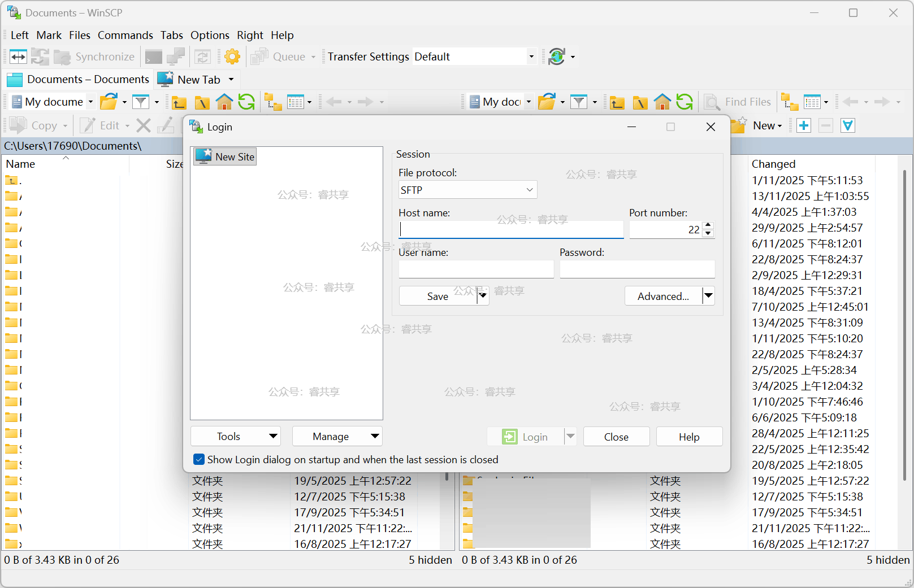Expand the Manage dropdown menu
914x588 pixels.
pyautogui.click(x=337, y=436)
